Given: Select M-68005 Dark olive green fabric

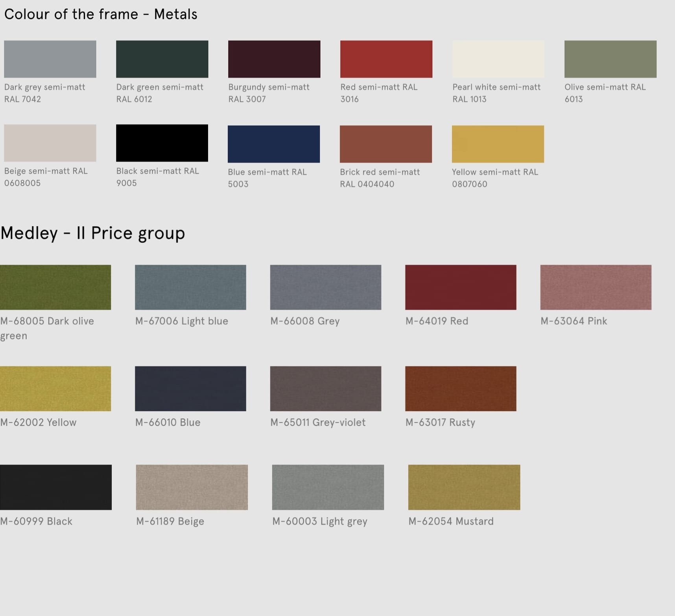Looking at the screenshot, I should tap(55, 287).
